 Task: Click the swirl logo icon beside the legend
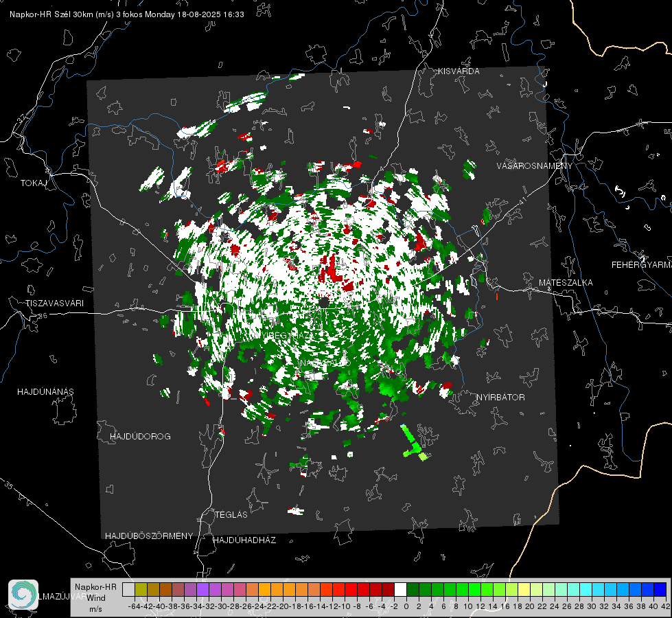coord(23,595)
